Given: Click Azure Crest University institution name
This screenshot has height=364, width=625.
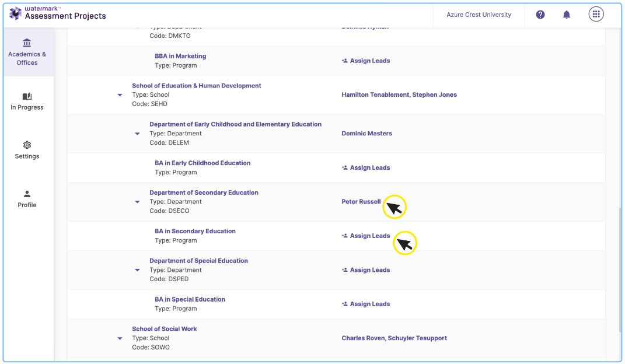Looking at the screenshot, I should [x=479, y=15].
